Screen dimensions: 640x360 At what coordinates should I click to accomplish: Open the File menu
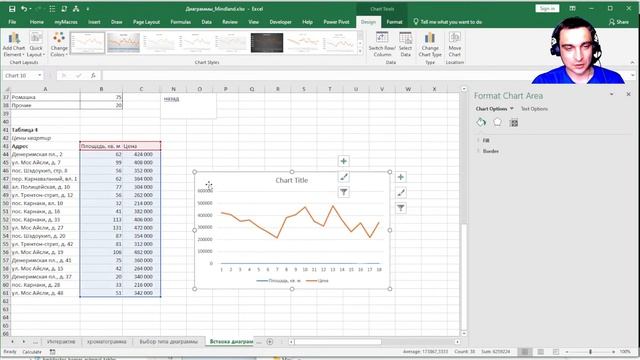click(x=12, y=22)
